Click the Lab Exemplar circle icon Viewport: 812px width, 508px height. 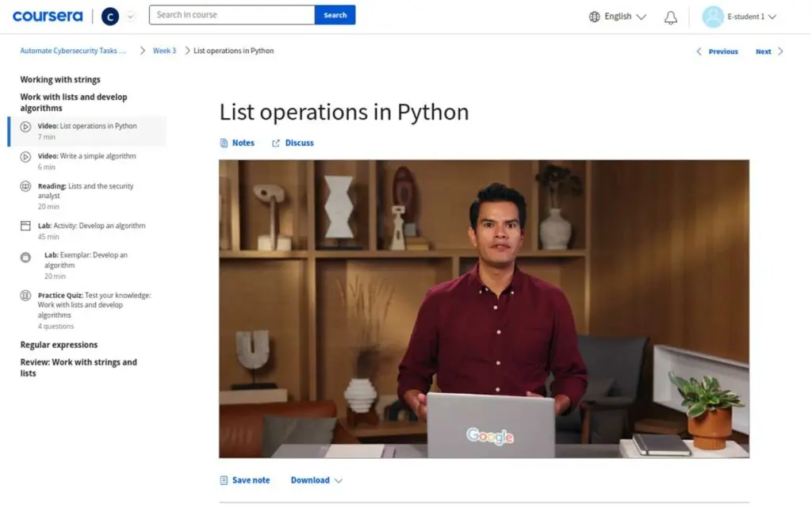[x=25, y=257]
